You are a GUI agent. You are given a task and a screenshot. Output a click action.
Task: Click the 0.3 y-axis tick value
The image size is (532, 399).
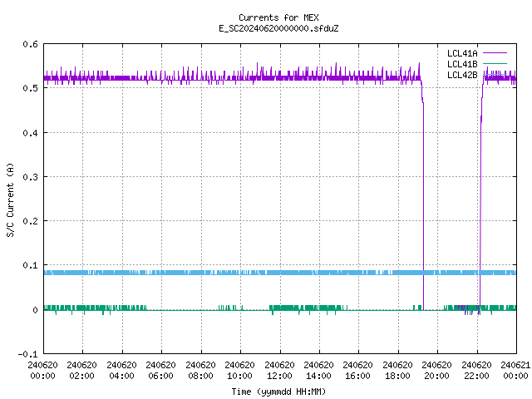(30, 177)
